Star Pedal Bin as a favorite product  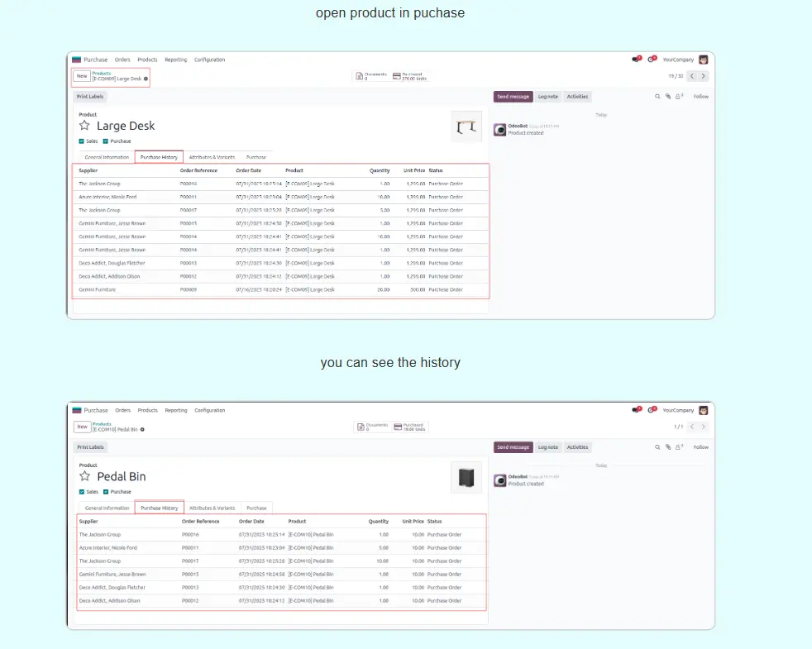tap(84, 476)
